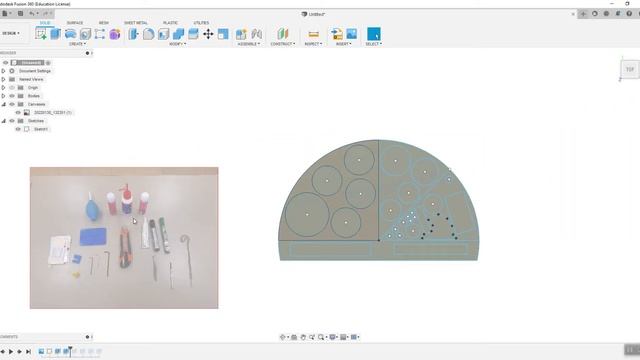Screen dimensions: 640x360
Task: Expand the Named Views node
Action: [x=4, y=80]
